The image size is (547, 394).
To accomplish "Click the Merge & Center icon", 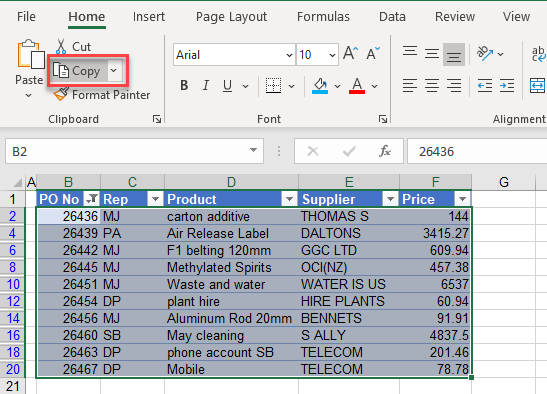I will click(x=538, y=86).
